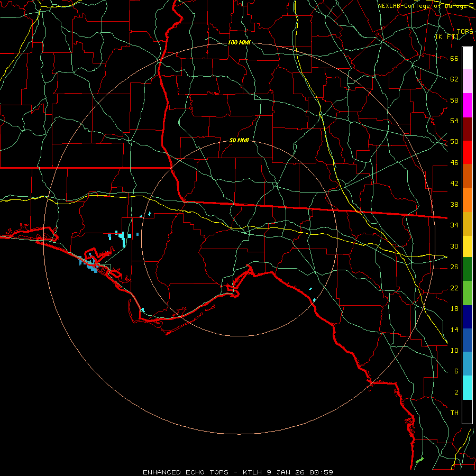
Task: Click the lone green echo patch on the map
Action: coord(419,460)
